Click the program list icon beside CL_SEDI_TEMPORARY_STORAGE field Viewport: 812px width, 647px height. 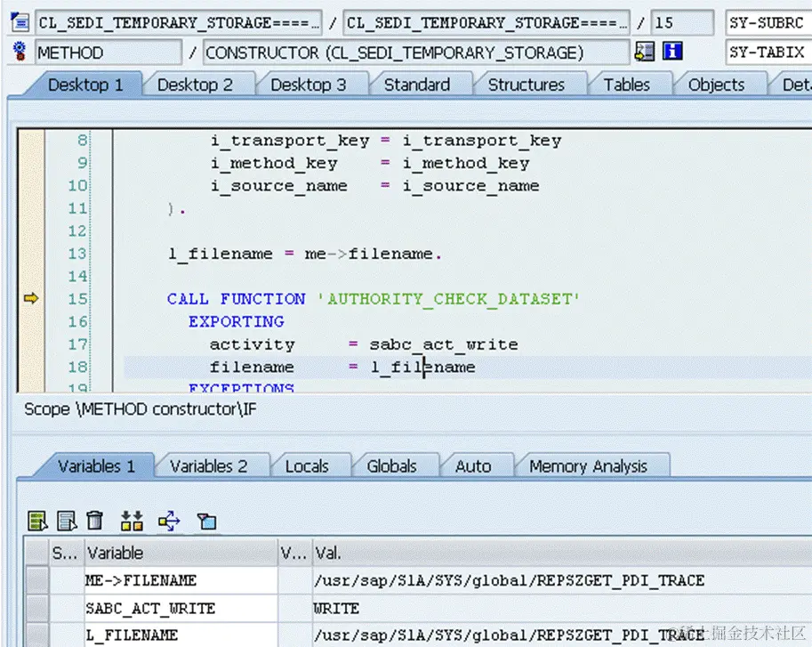[x=20, y=23]
